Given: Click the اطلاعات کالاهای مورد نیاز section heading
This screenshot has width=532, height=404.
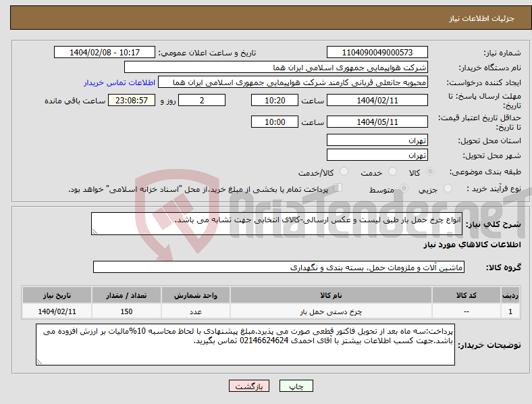Looking at the screenshot, I should [472, 245].
